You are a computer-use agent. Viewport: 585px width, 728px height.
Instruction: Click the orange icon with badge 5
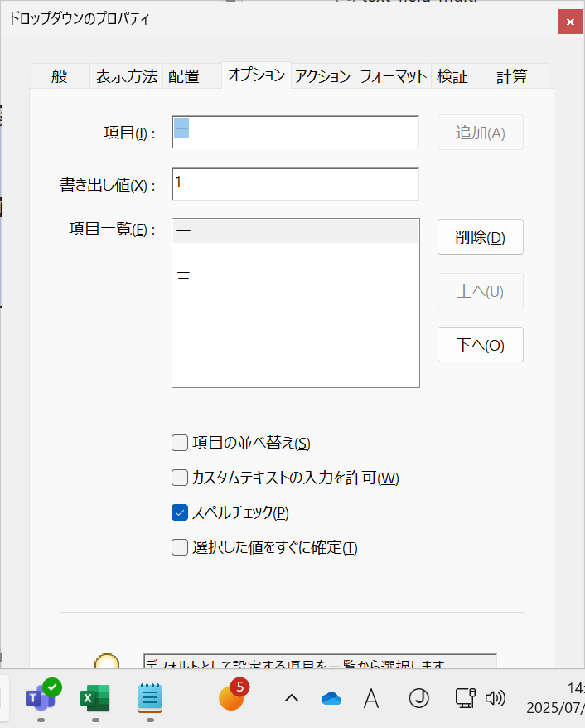click(x=233, y=696)
